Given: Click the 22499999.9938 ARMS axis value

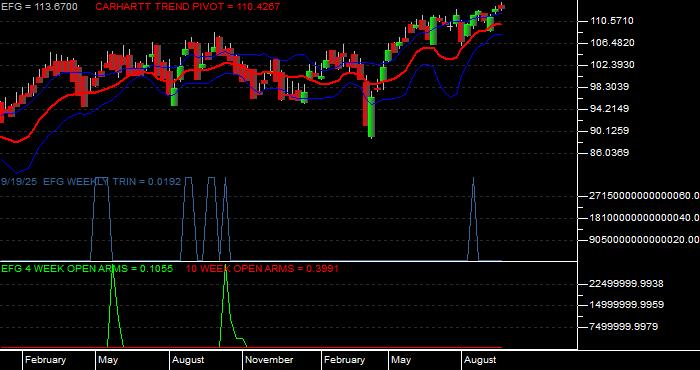Looking at the screenshot, I should [627, 283].
